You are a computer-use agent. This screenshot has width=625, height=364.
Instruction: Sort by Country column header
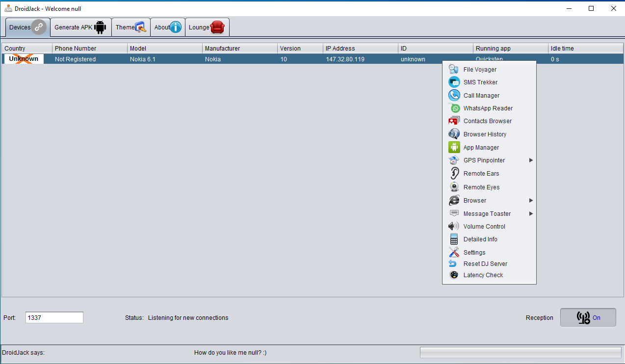click(x=27, y=49)
